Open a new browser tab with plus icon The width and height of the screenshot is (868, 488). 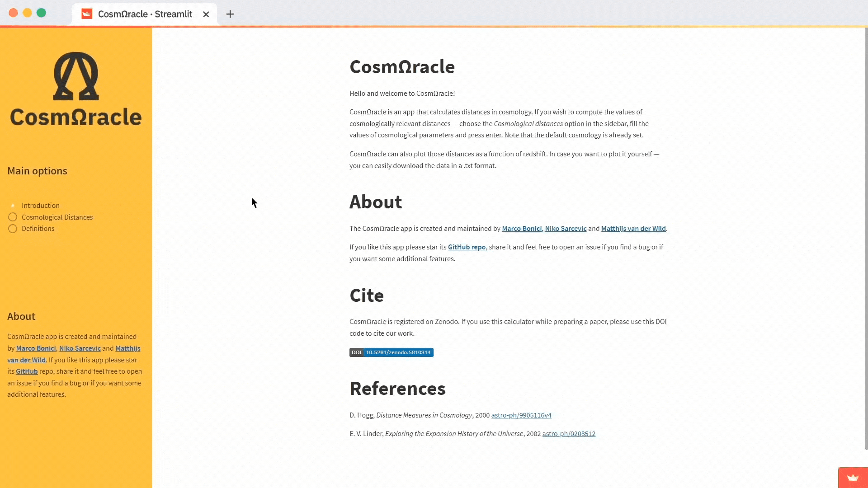point(230,14)
